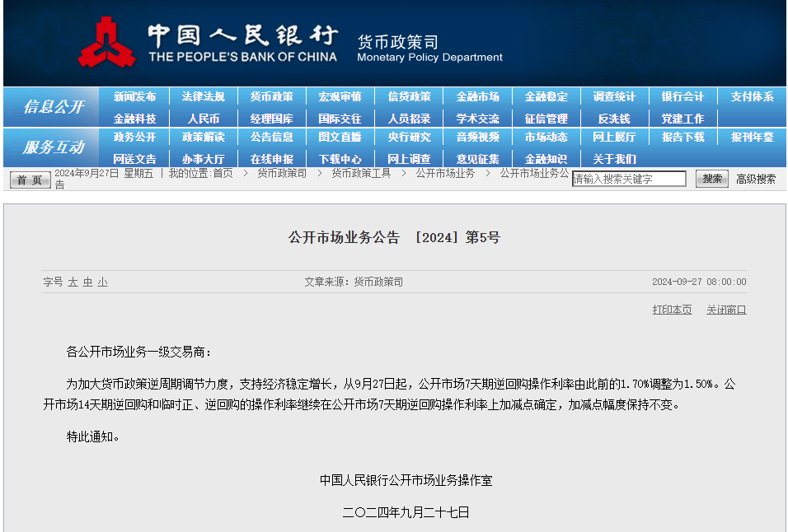Click the date line 二〇二四年九月二十七日

pyautogui.click(x=406, y=512)
